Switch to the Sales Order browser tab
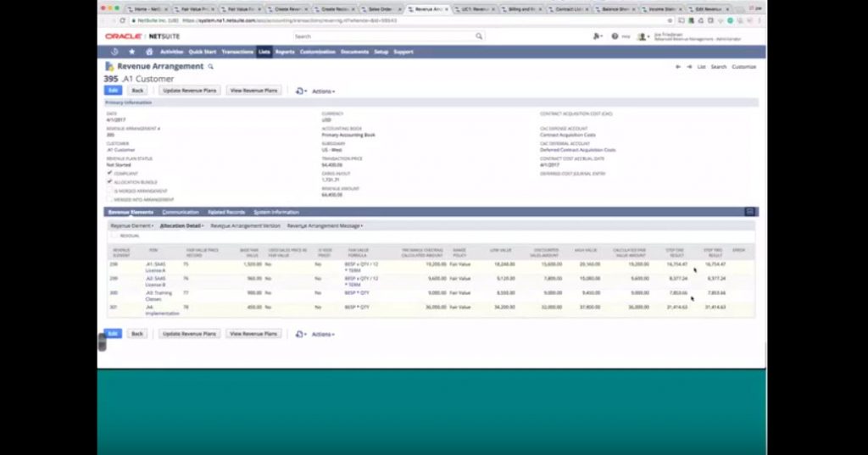The height and width of the screenshot is (455, 868). pyautogui.click(x=380, y=8)
